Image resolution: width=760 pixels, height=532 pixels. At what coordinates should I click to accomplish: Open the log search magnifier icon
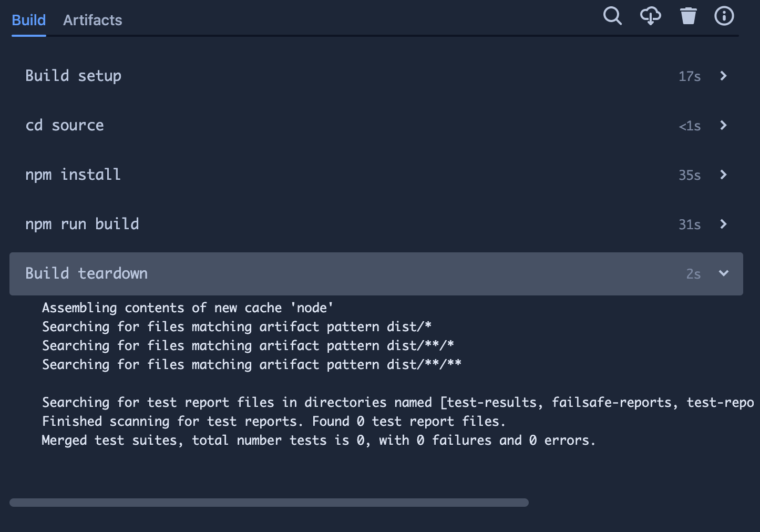pyautogui.click(x=612, y=16)
